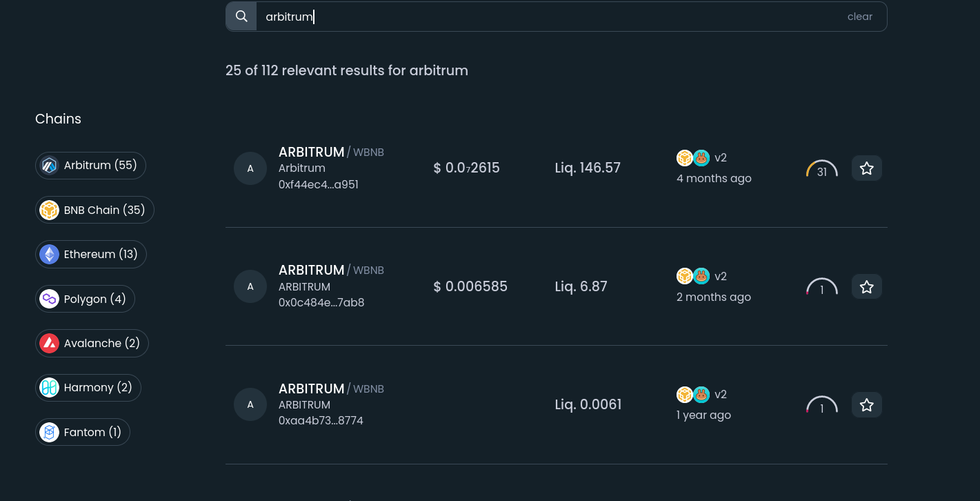This screenshot has width=980, height=501.
Task: Open the ARBITRUM pair at 0x0c484e...7ab8
Action: click(x=311, y=271)
